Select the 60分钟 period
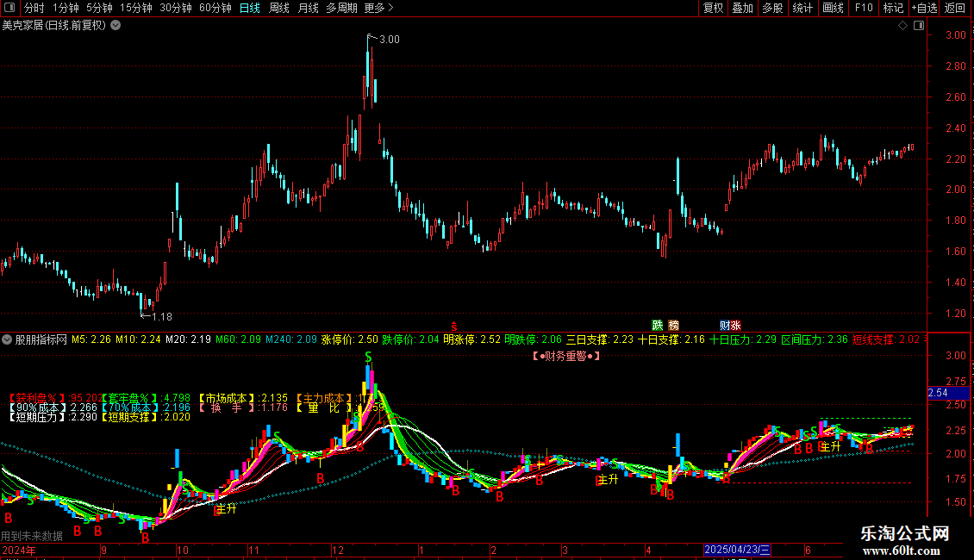 click(x=215, y=8)
